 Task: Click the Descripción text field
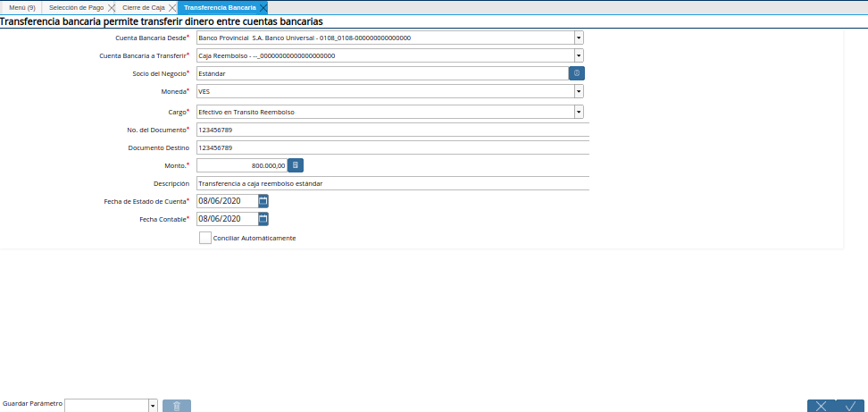pyautogui.click(x=393, y=183)
